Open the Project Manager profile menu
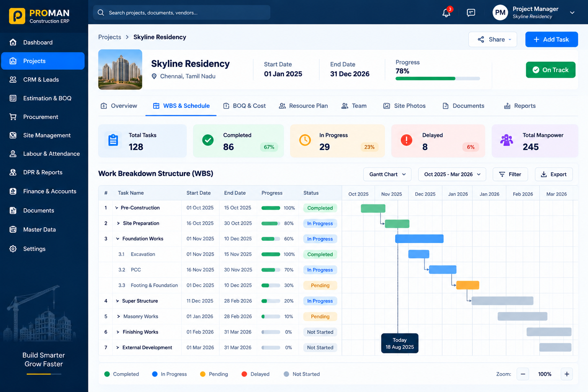The height and width of the screenshot is (392, 588). point(534,13)
